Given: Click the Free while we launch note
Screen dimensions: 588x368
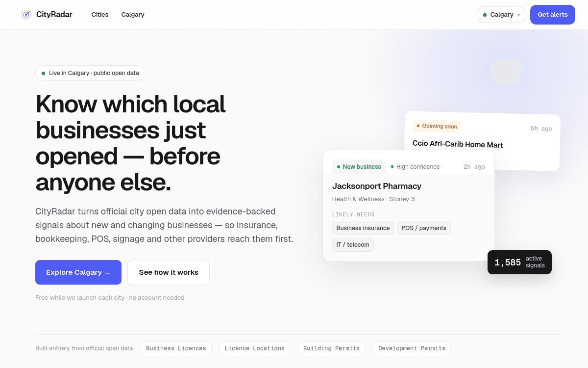Looking at the screenshot, I should tap(110, 298).
